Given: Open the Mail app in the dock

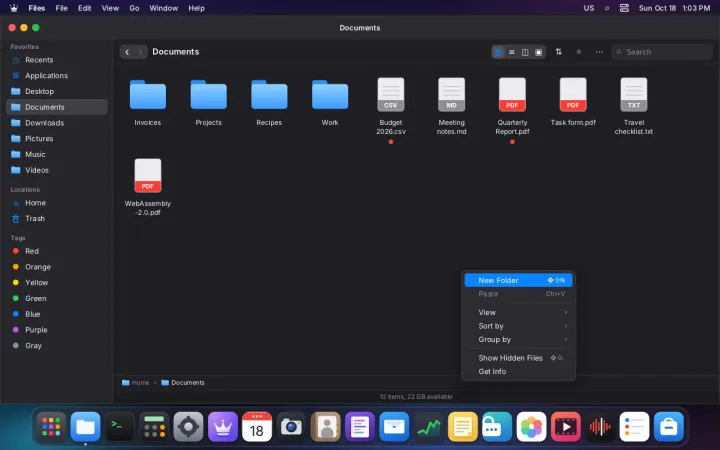Looking at the screenshot, I should 394,427.
